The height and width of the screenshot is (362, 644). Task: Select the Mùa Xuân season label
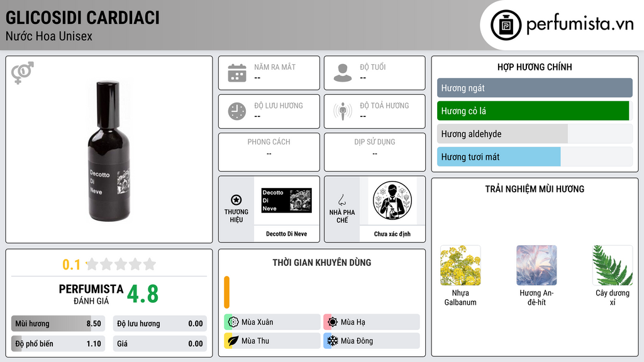pos(257,322)
